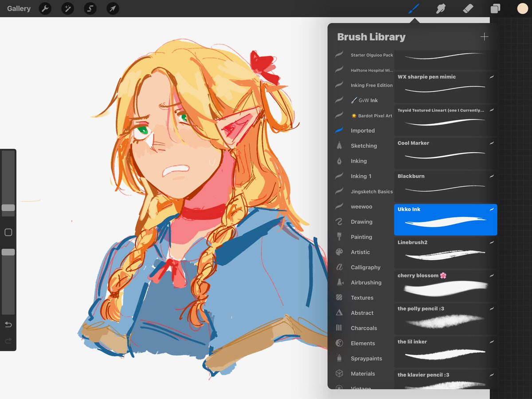Select the Smudge tool
Viewport: 532px width, 399px height.
pos(441,8)
